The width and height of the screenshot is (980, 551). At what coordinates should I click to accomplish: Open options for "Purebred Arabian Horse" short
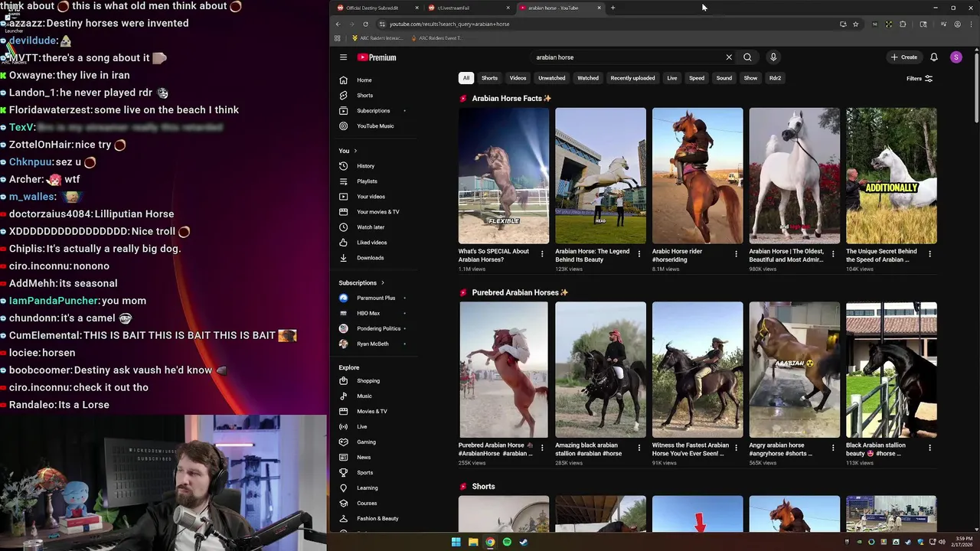click(542, 448)
